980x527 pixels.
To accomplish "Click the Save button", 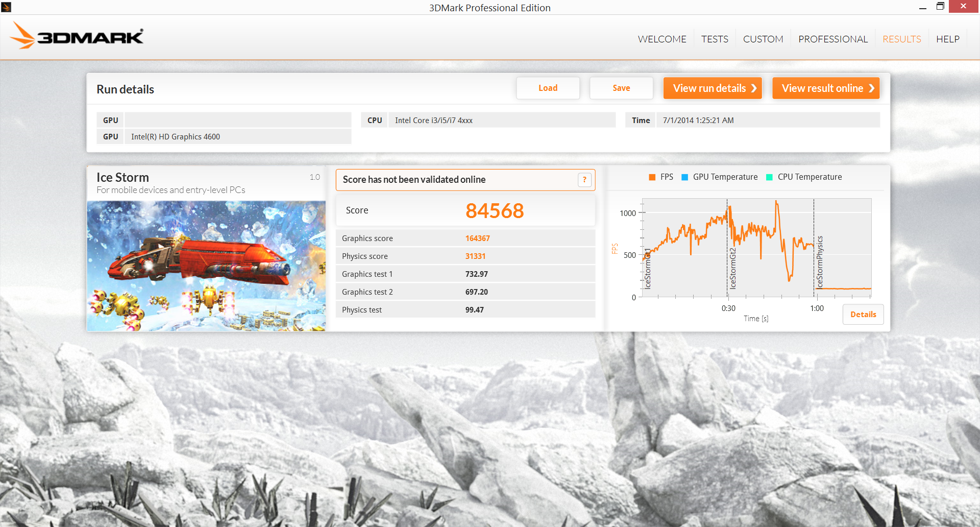I will coord(621,88).
